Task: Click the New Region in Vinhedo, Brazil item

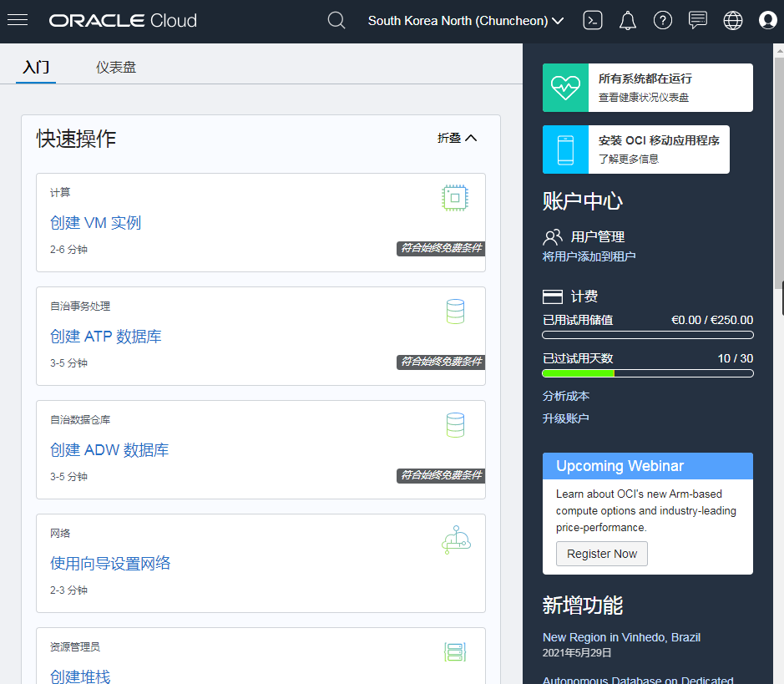Action: click(x=621, y=637)
